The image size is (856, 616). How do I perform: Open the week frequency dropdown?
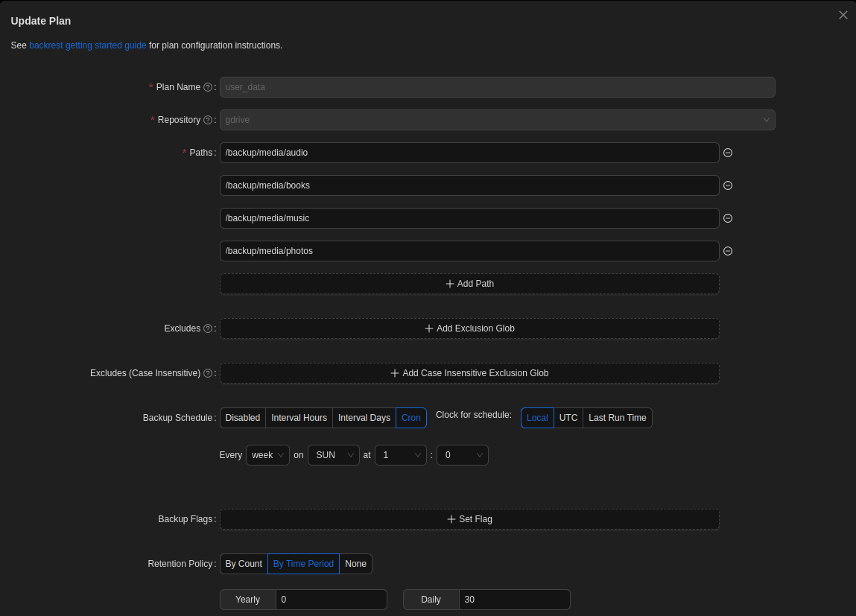pos(267,455)
